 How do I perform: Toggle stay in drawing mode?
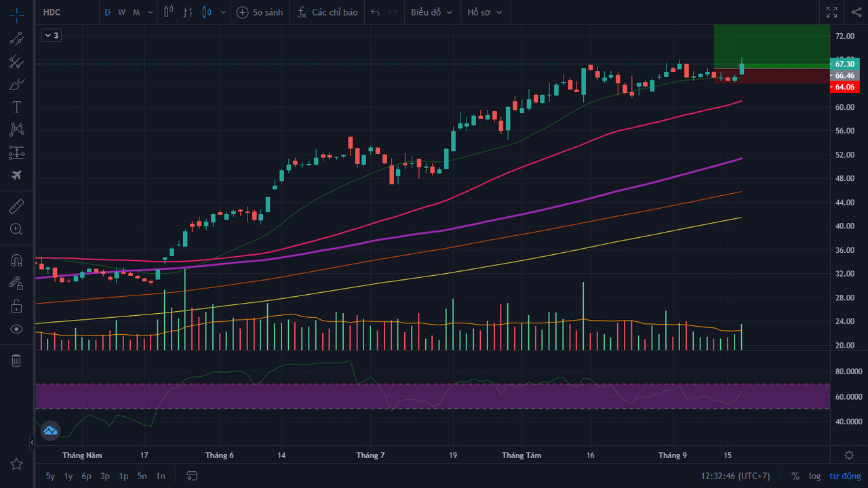(16, 283)
